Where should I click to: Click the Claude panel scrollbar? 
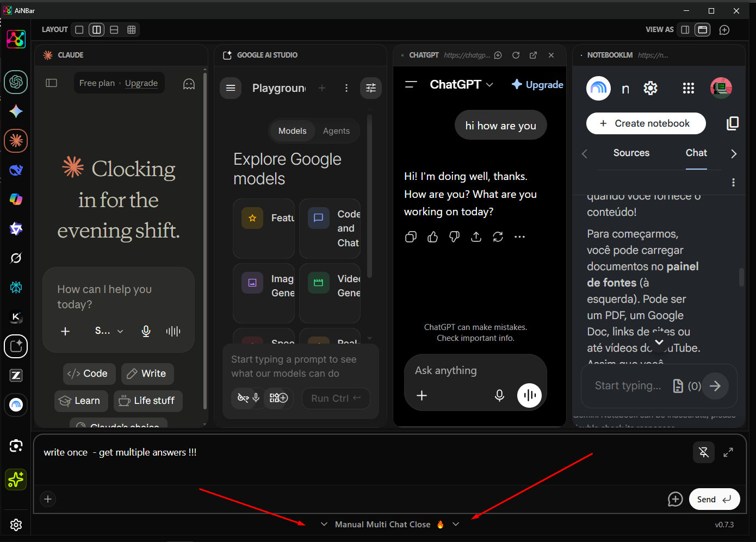click(x=205, y=241)
